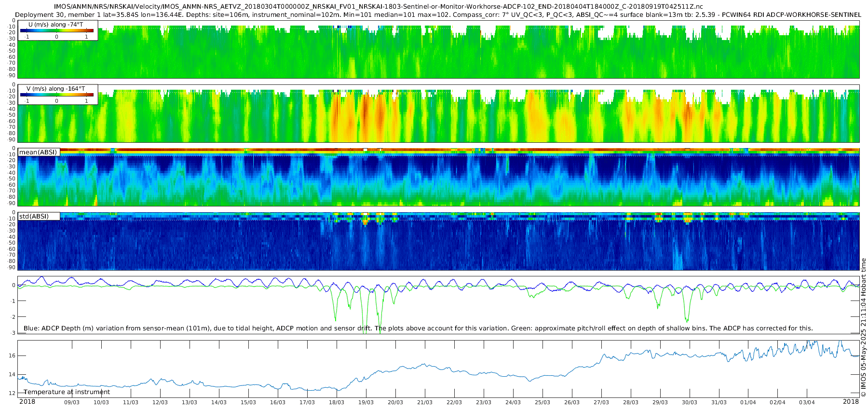Viewport: 868px width, 410px height.
Task: Pick the 18/03 date on the time axis
Action: click(337, 402)
